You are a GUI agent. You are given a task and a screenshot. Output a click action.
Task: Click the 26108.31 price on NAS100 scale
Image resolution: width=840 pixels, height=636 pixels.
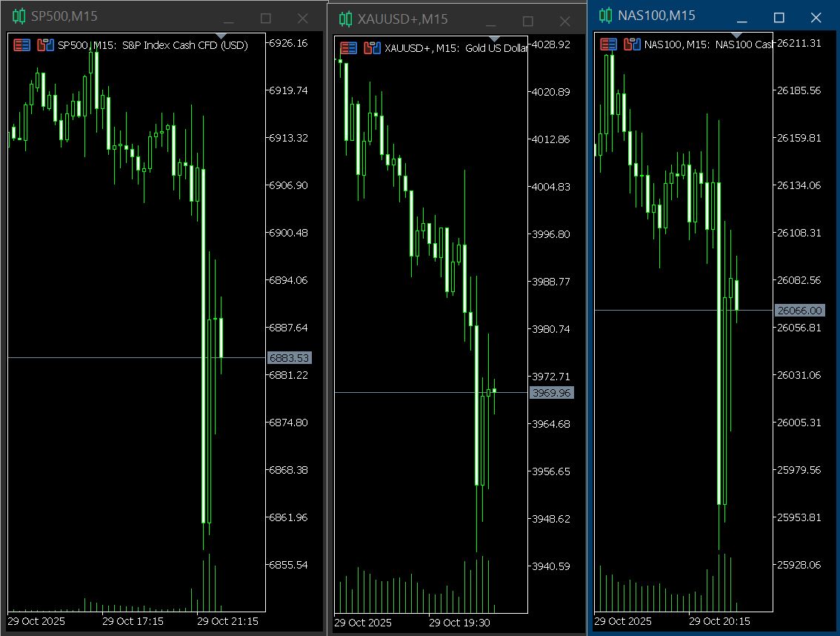pos(799,233)
